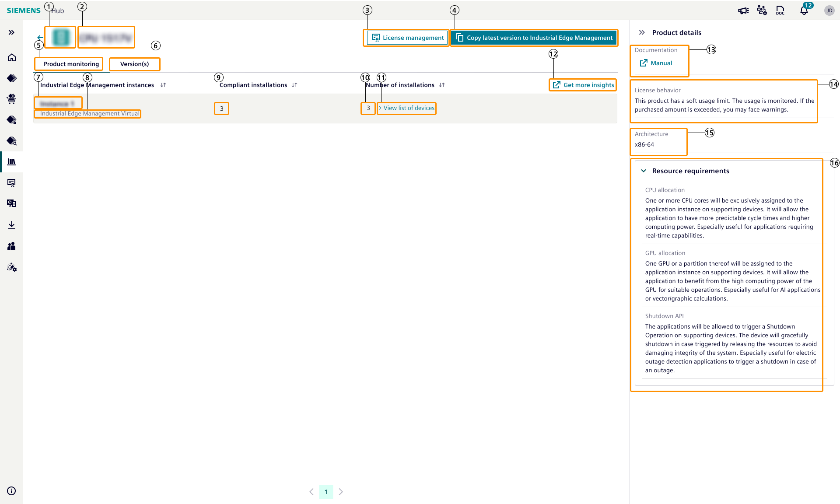Open the Manual documentation link

point(656,63)
